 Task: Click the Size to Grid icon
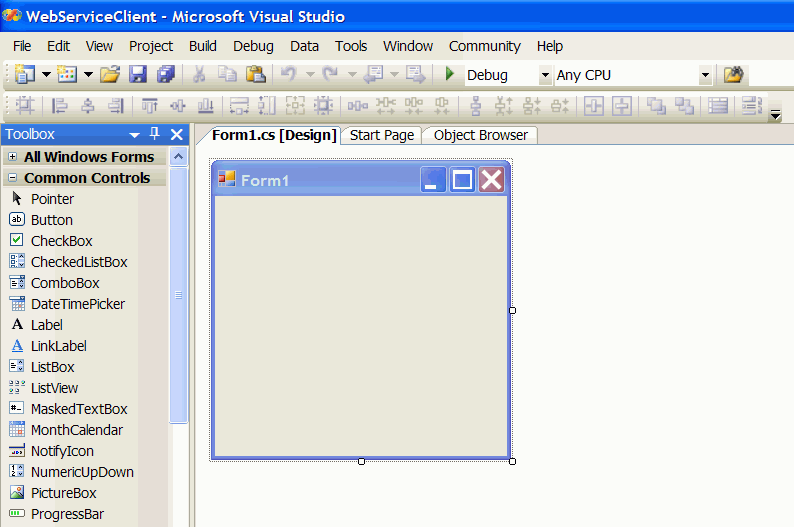[x=323, y=106]
